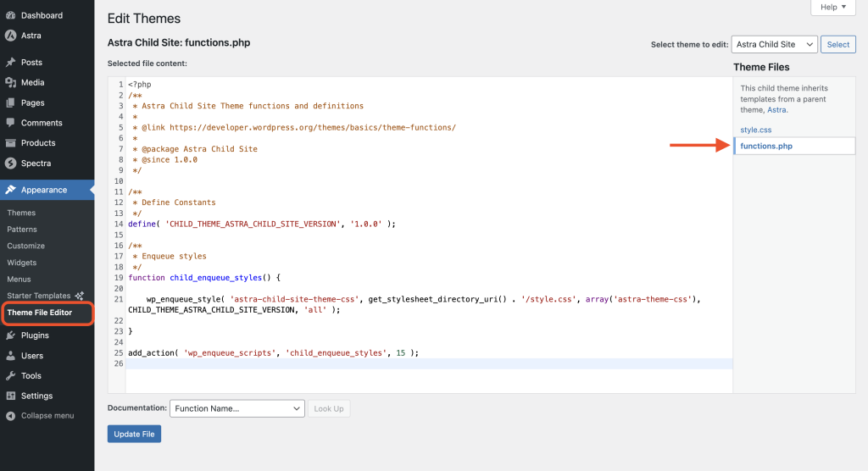Open the Themes submenu item

click(21, 213)
